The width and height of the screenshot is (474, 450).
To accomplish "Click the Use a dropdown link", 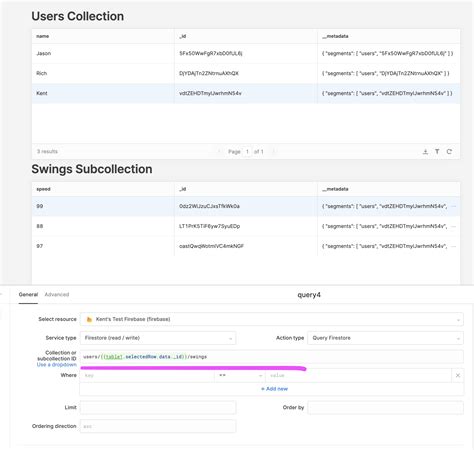I will (x=57, y=365).
